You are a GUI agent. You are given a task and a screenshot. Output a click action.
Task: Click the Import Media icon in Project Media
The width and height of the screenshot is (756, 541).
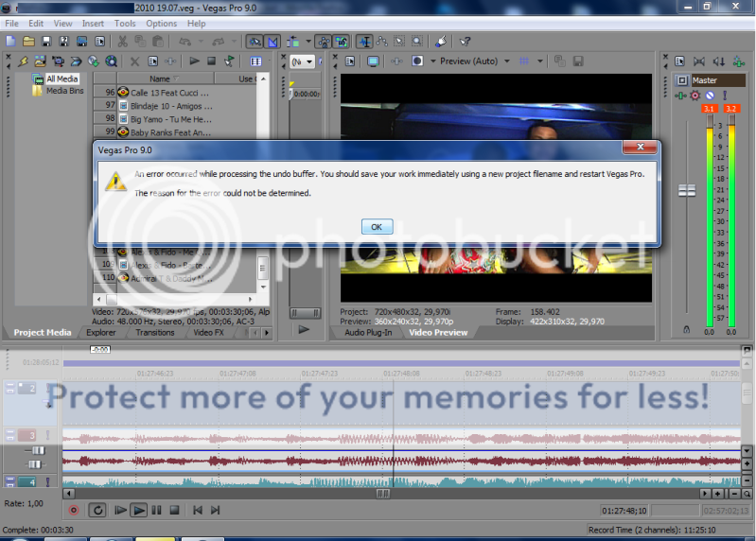point(41,61)
